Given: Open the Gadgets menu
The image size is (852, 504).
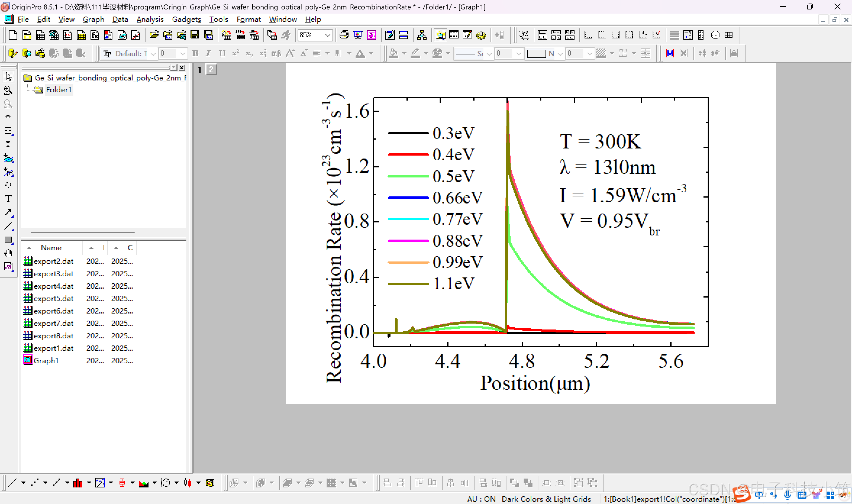Looking at the screenshot, I should tap(186, 19).
